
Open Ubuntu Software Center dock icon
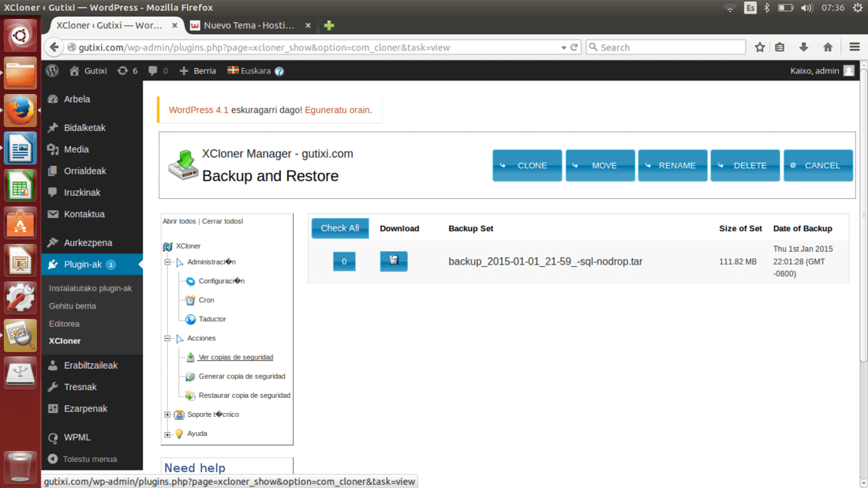pos(20,223)
